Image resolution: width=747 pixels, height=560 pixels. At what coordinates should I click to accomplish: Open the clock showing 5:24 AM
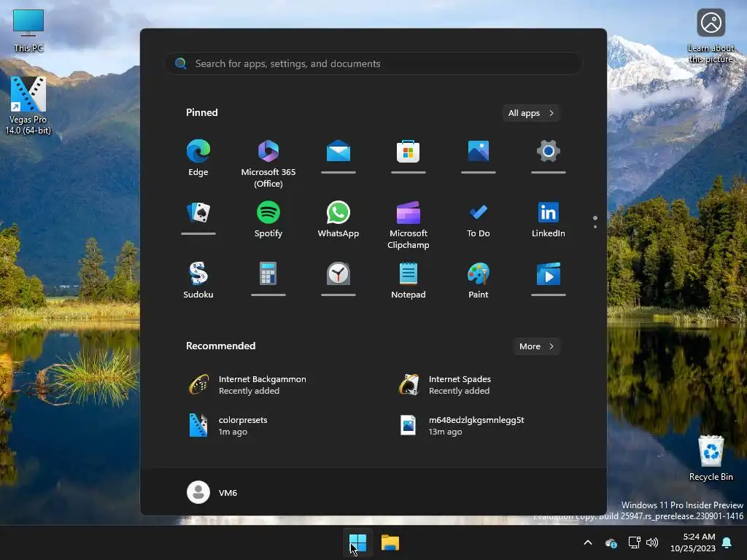click(693, 542)
